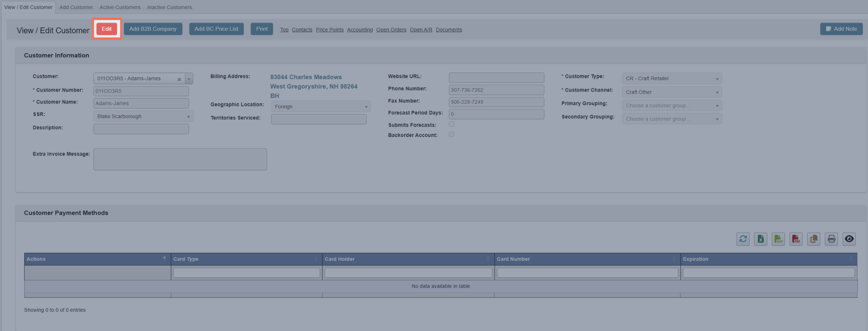Refresh the payment methods table
Image resolution: width=868 pixels, height=331 pixels.
coord(742,239)
